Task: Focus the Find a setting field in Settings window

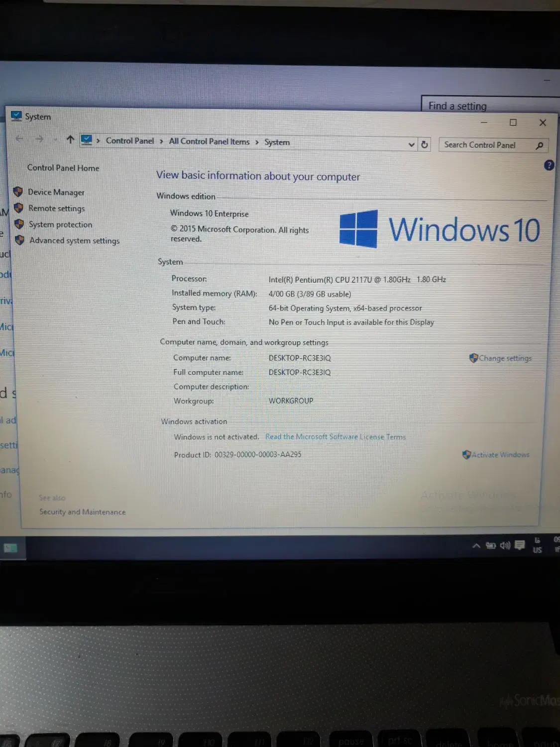Action: point(490,105)
